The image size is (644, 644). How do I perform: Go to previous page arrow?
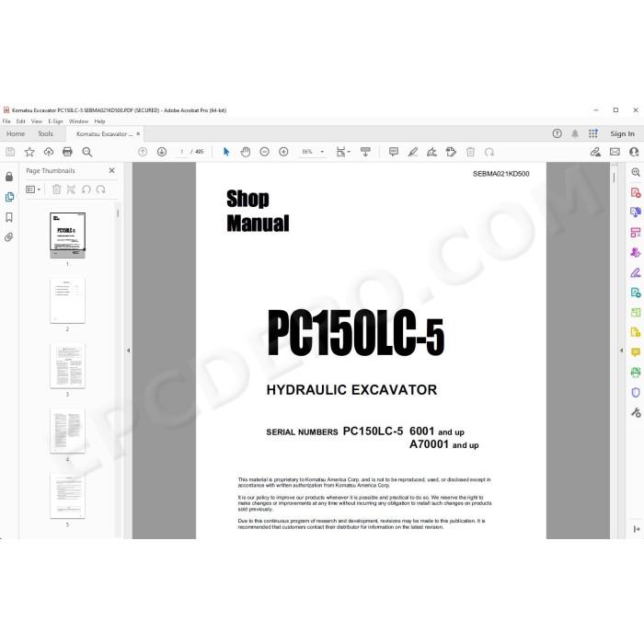(143, 152)
